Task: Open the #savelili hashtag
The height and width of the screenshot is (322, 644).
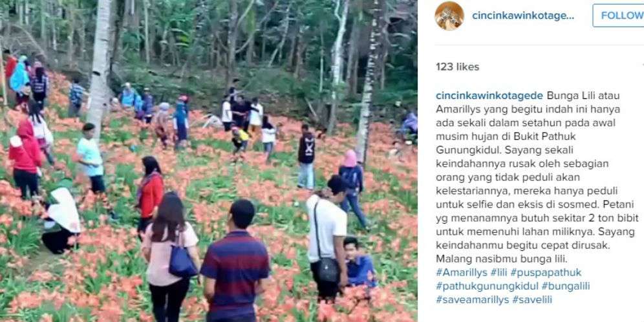Action: click(x=532, y=299)
